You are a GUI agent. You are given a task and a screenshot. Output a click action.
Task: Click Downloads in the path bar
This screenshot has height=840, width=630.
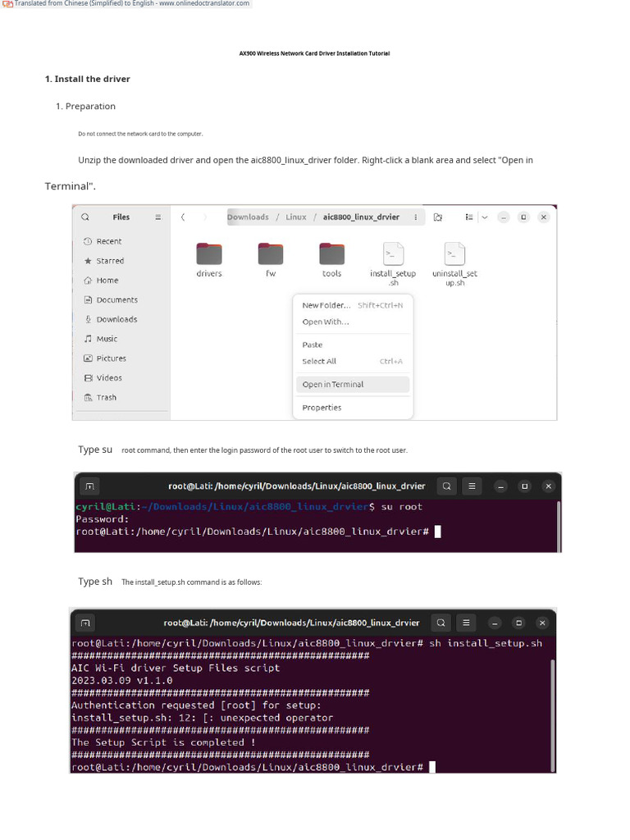(x=248, y=217)
